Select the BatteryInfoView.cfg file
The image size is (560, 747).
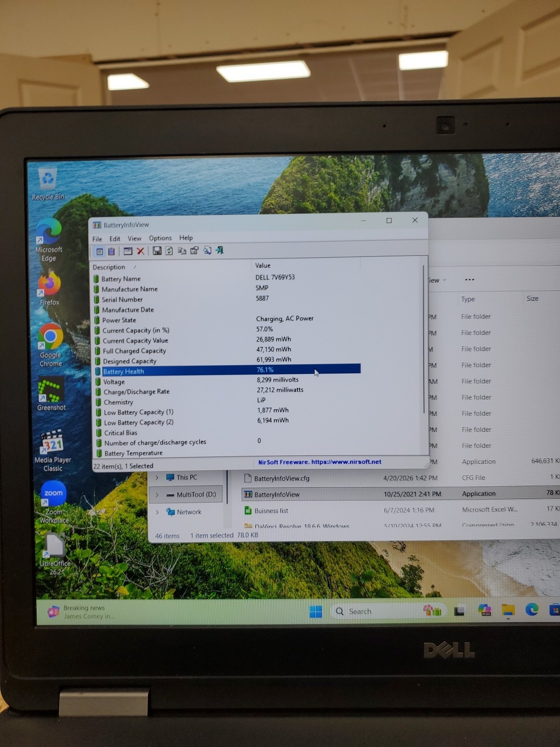point(276,478)
